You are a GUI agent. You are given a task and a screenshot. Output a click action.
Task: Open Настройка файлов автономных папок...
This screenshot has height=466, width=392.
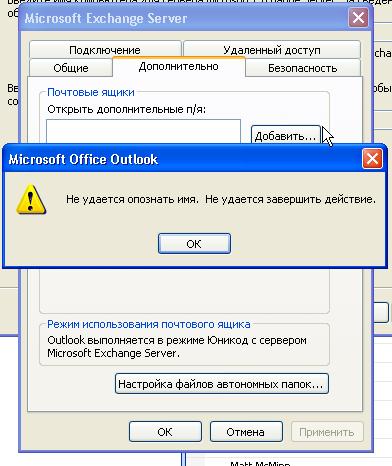point(222,384)
